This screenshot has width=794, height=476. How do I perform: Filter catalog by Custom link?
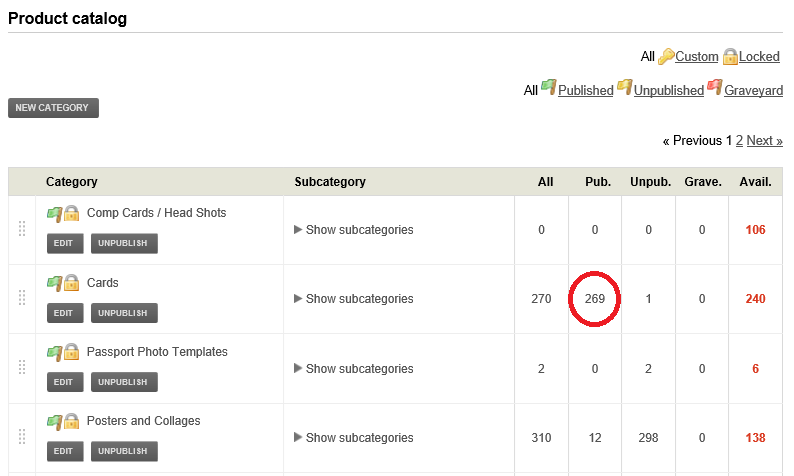click(697, 57)
